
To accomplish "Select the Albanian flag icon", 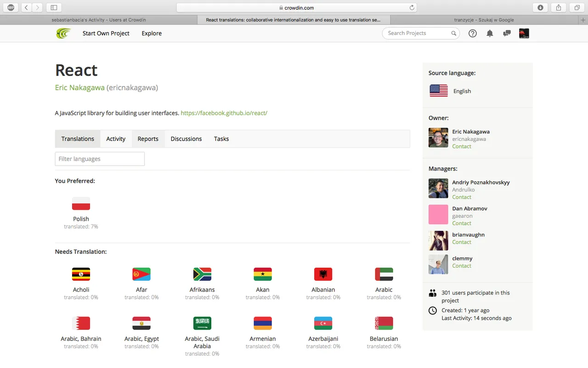I will (323, 274).
